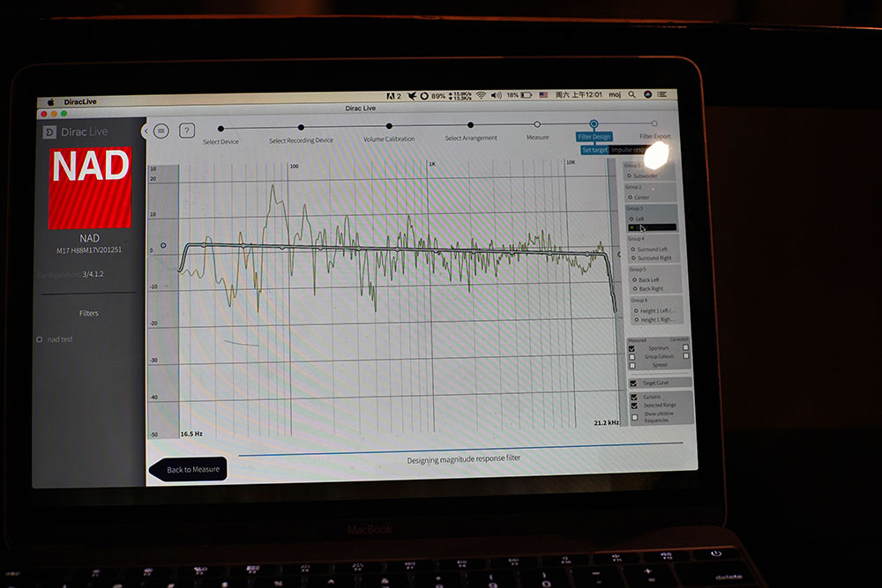Click the bird icon in the menu bar
The height and width of the screenshot is (588, 882).
pyautogui.click(x=412, y=96)
